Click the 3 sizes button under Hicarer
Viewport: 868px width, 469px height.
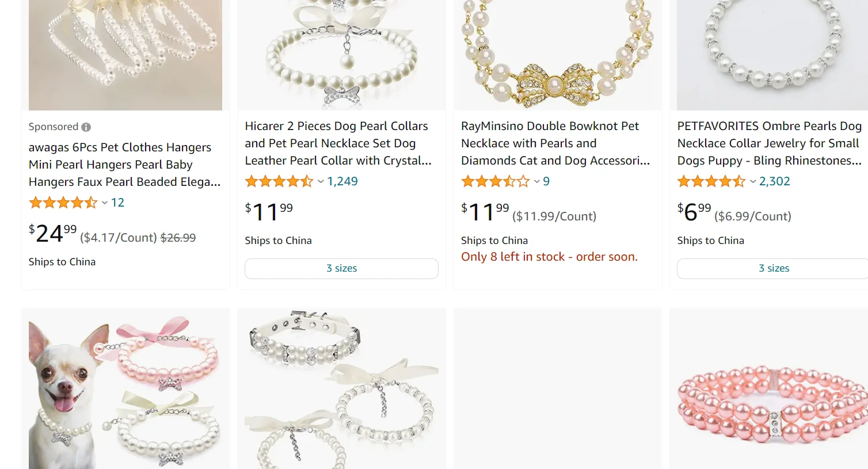tap(341, 269)
